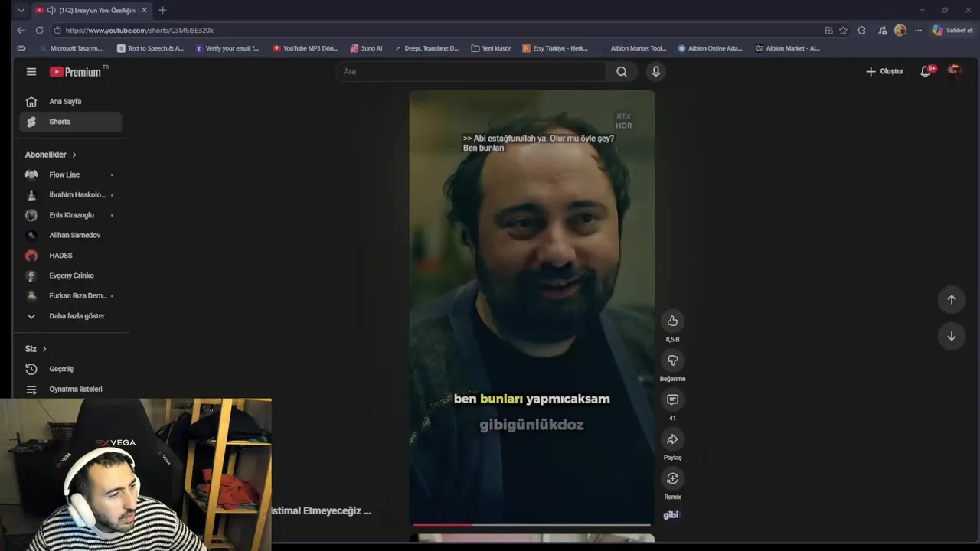Open the gibi channel logo on Short
Screen dimensions: 980x551
click(x=671, y=515)
